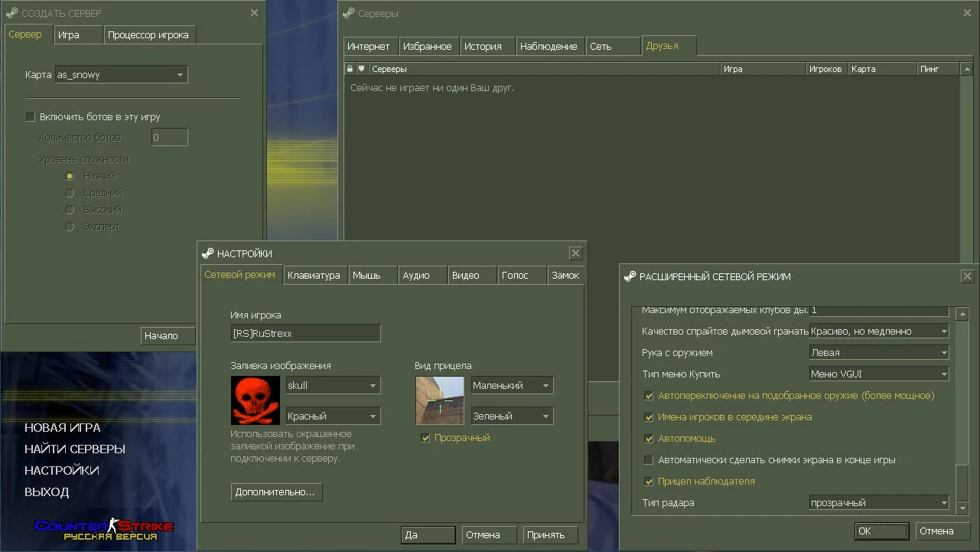980x552 pixels.
Task: Open the crosshair color dropdown set to Зеленый
Action: point(511,415)
